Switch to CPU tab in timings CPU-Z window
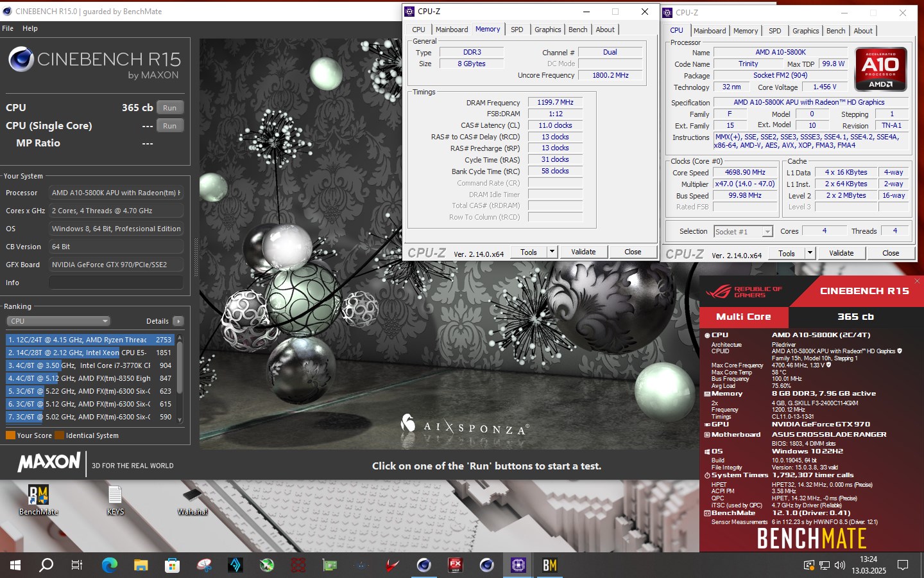This screenshot has width=924, height=578. click(x=418, y=30)
